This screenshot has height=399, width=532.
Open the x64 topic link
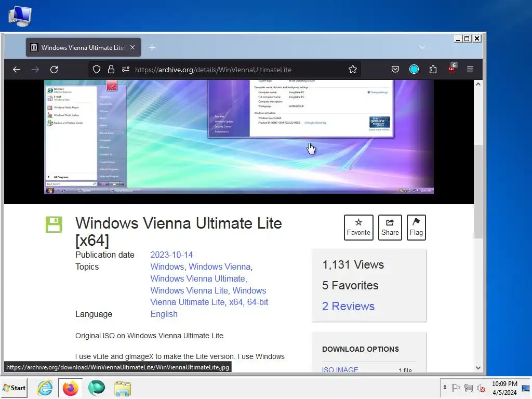coord(236,302)
